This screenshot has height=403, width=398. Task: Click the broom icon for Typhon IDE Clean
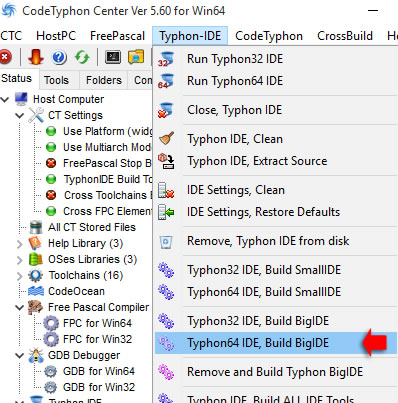pyautogui.click(x=166, y=138)
